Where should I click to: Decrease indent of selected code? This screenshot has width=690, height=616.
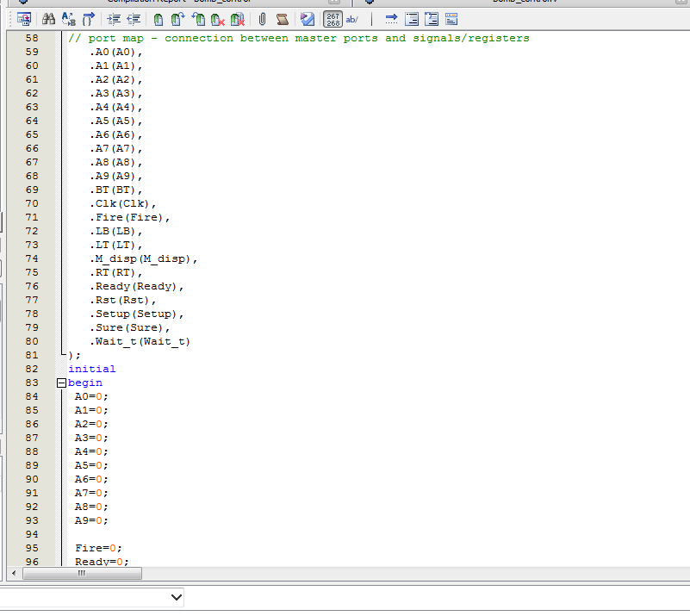134,19
